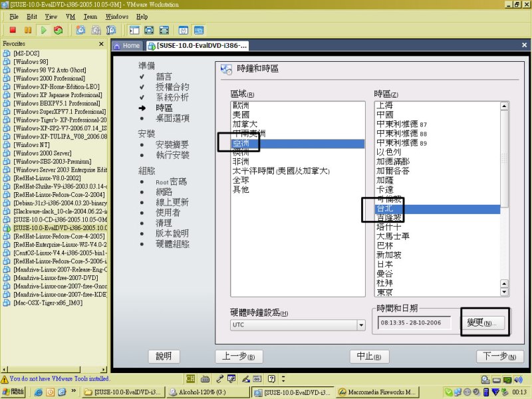The height and width of the screenshot is (399, 532).
Task: Select time zone 新加坡
Action: click(438, 255)
